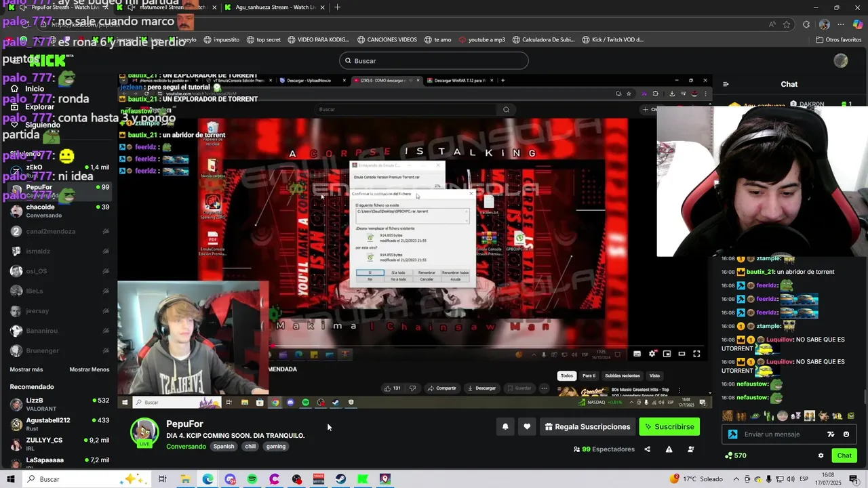Click the weather widget '17°C Soleado'

[x=696, y=479]
